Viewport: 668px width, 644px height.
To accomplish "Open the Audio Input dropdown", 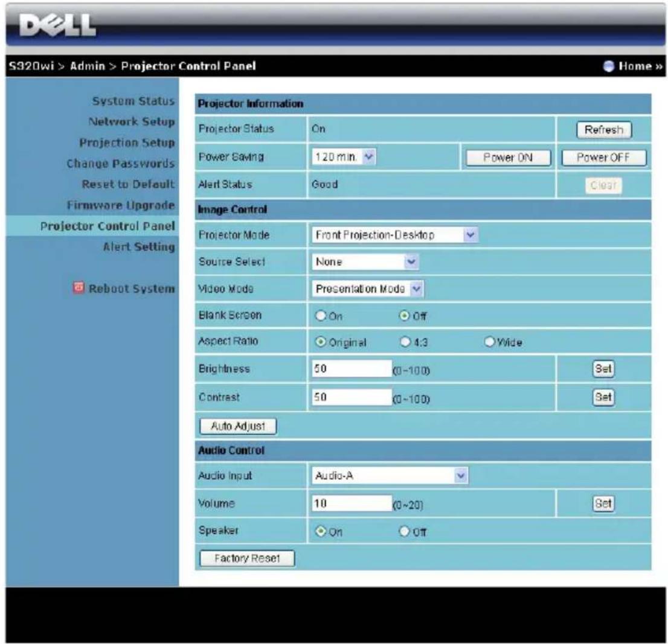I will (x=390, y=476).
